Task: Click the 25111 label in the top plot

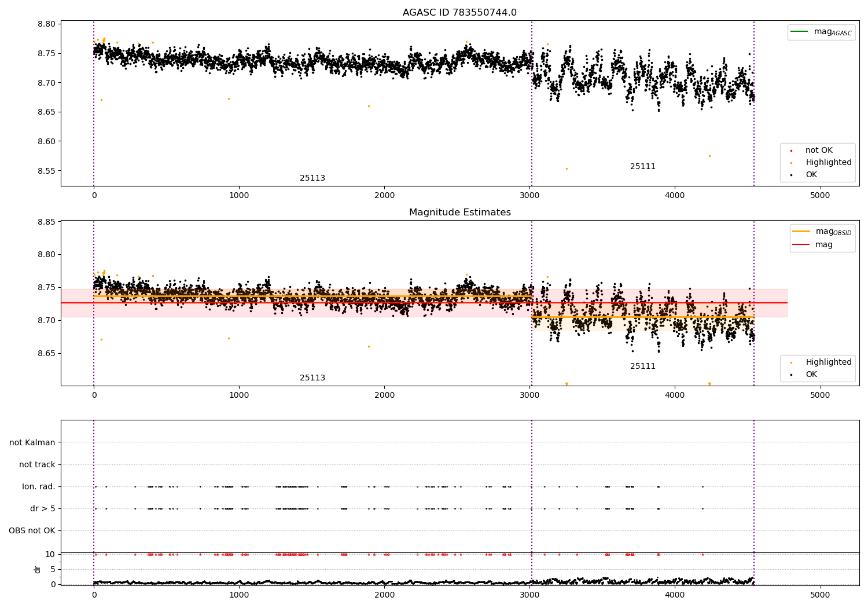Action: click(643, 167)
